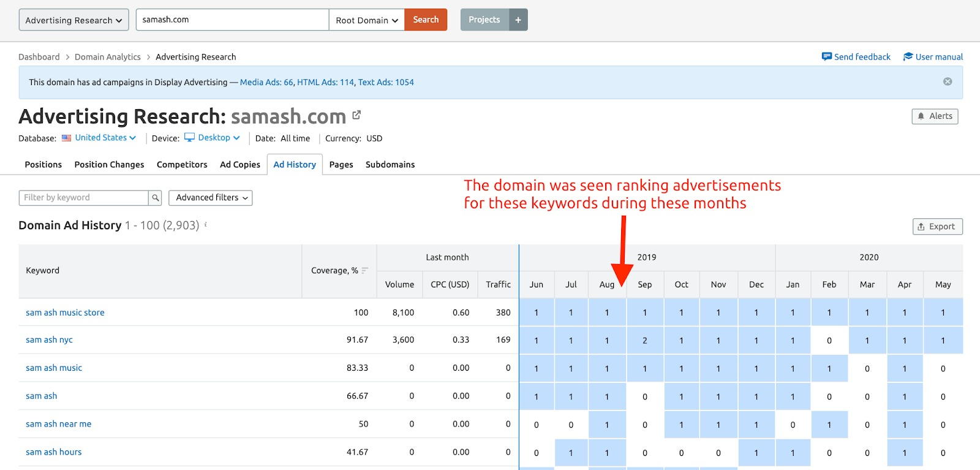980x470 pixels.
Task: Open the Desktop device dropdown
Action: point(213,138)
